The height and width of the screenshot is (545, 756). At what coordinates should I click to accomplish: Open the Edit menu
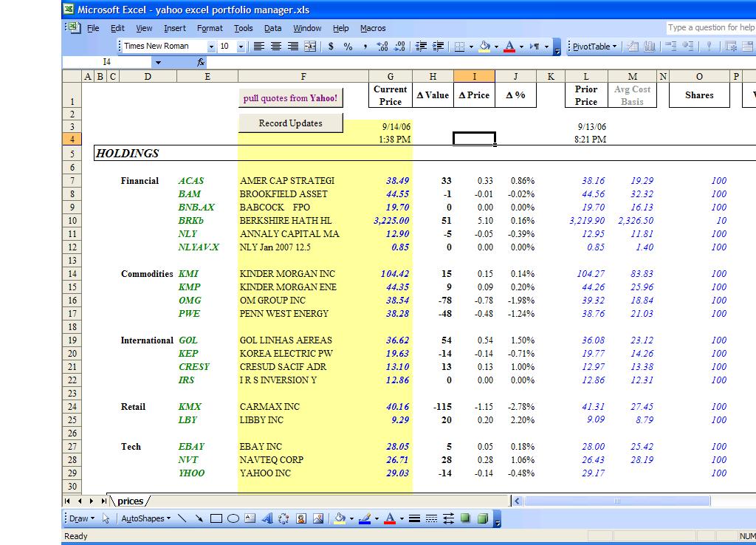pos(117,28)
